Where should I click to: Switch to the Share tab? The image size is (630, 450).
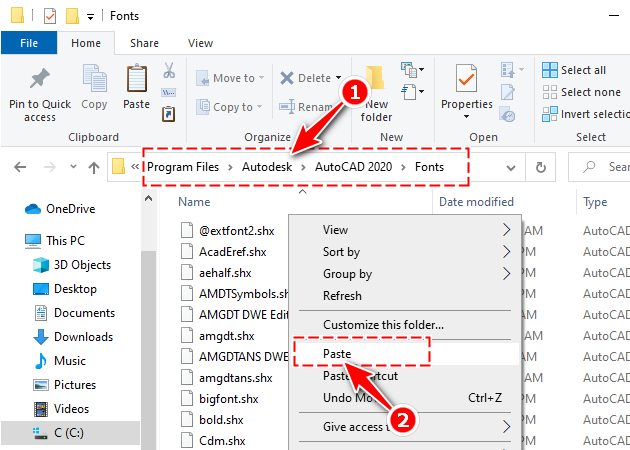point(144,43)
